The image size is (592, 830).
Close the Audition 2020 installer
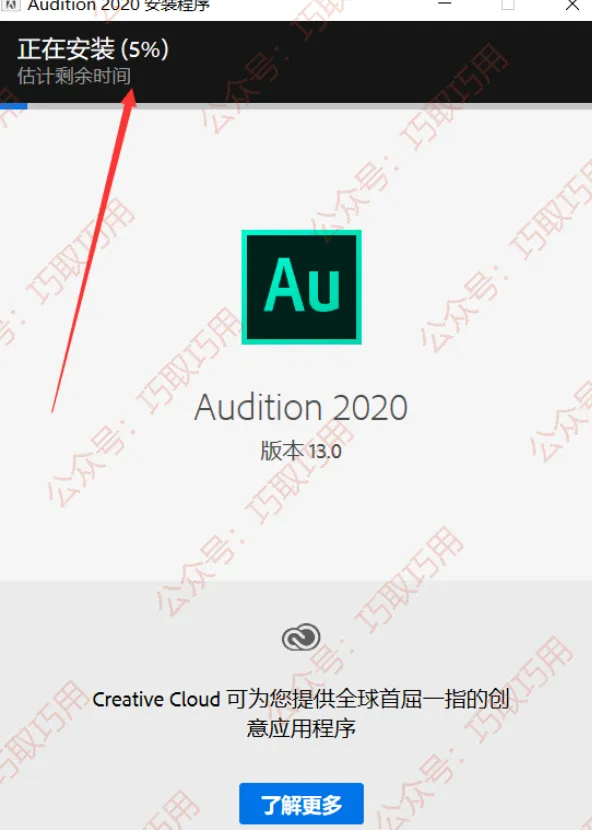(572, 5)
